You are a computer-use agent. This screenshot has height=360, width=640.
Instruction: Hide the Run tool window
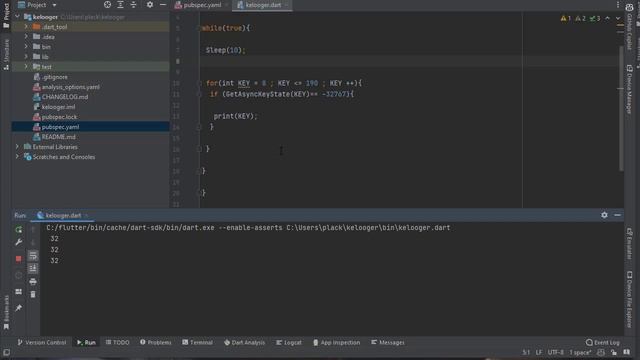(x=617, y=215)
